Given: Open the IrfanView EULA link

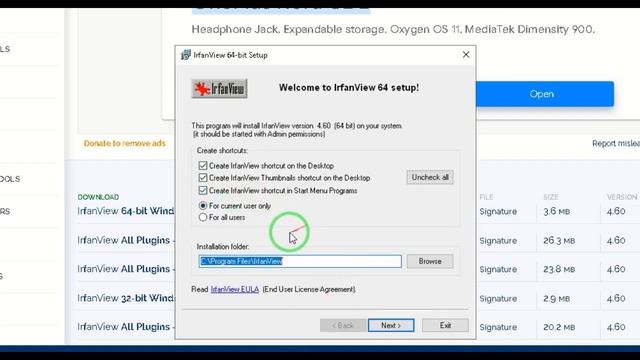Looking at the screenshot, I should [x=235, y=289].
